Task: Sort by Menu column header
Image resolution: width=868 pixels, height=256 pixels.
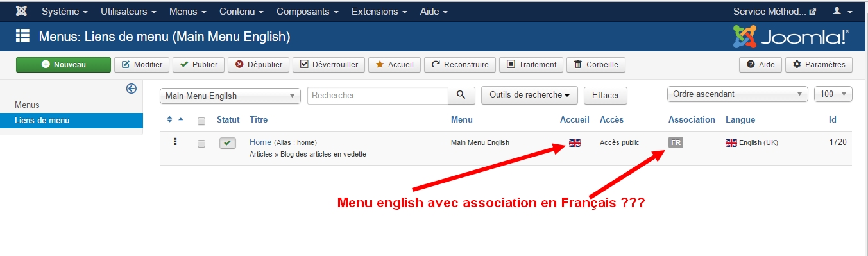Action: click(462, 119)
